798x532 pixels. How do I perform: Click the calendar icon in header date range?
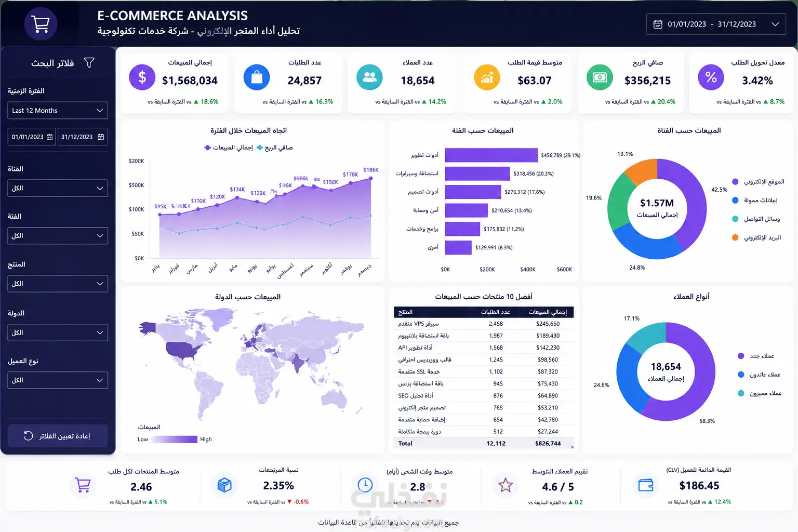(658, 24)
